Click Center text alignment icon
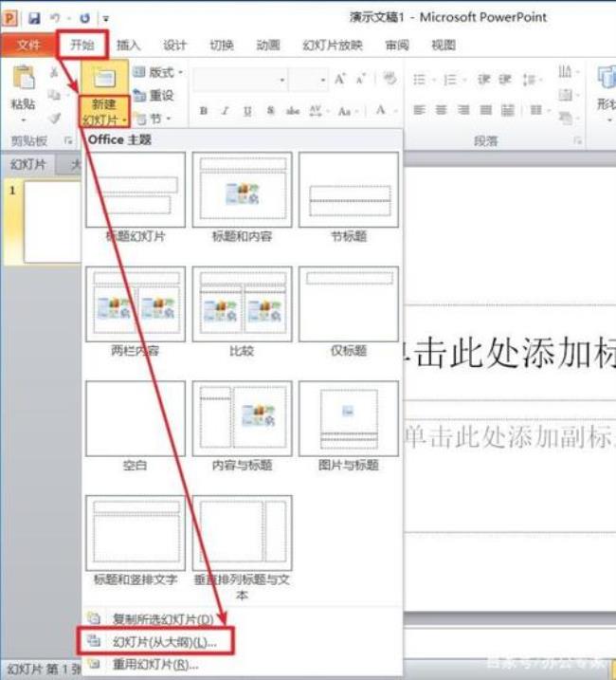Viewport: 616px width, 680px height. tap(441, 110)
